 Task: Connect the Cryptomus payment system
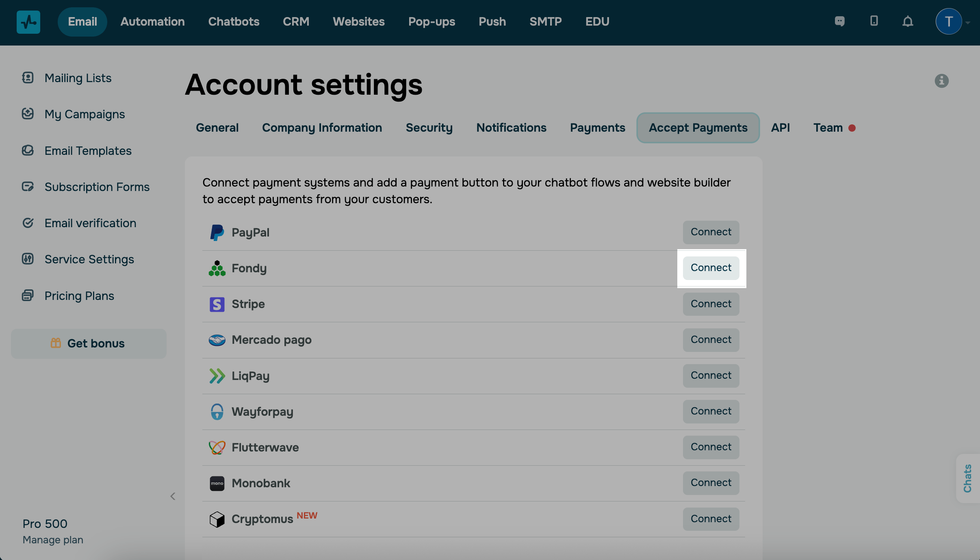click(711, 519)
